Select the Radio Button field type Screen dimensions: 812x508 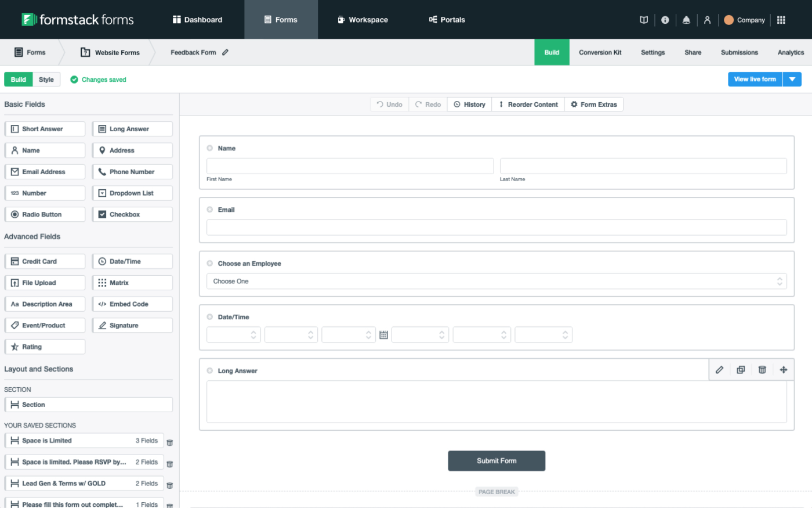point(45,214)
